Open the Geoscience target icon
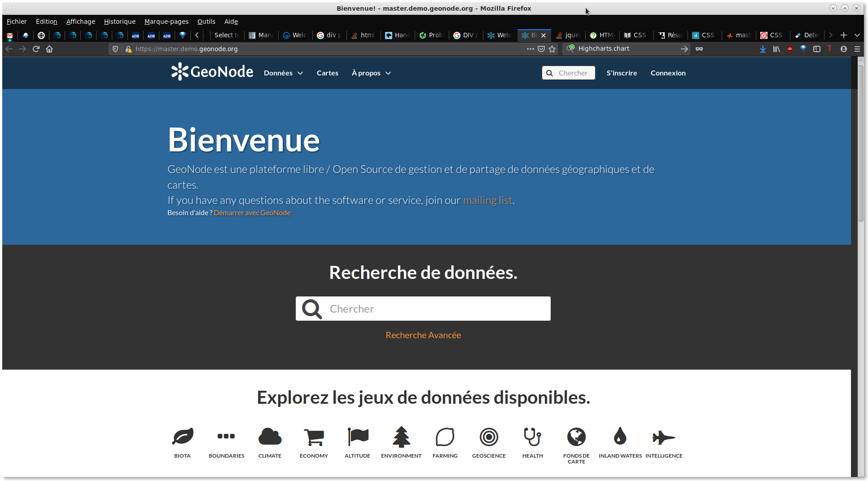The width and height of the screenshot is (868, 481). [x=489, y=437]
